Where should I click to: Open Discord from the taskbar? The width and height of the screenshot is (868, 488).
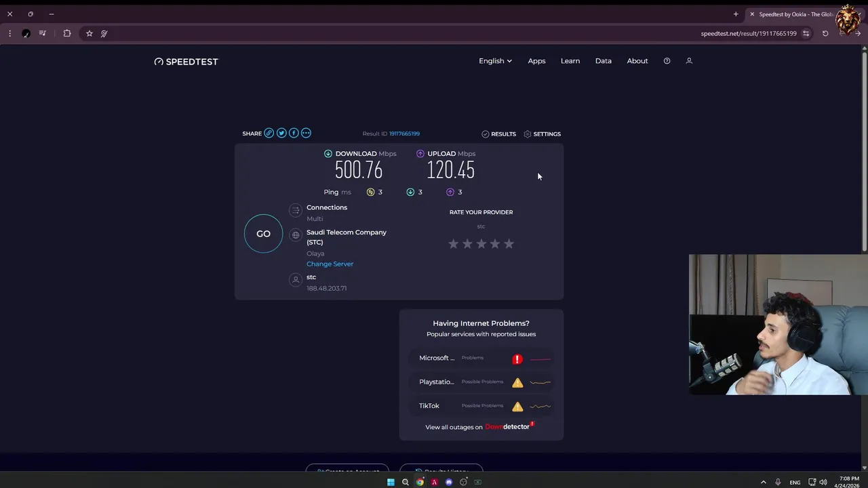click(x=449, y=483)
